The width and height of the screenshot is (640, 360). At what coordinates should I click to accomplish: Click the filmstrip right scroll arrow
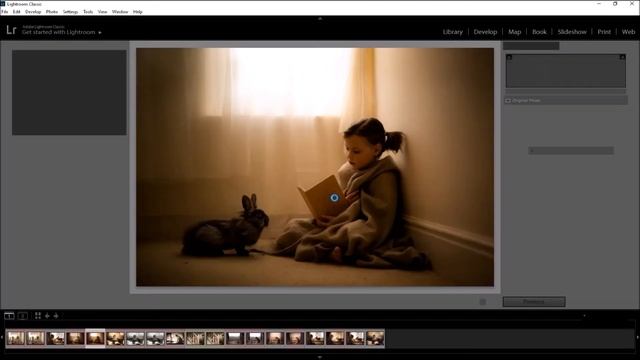638,338
